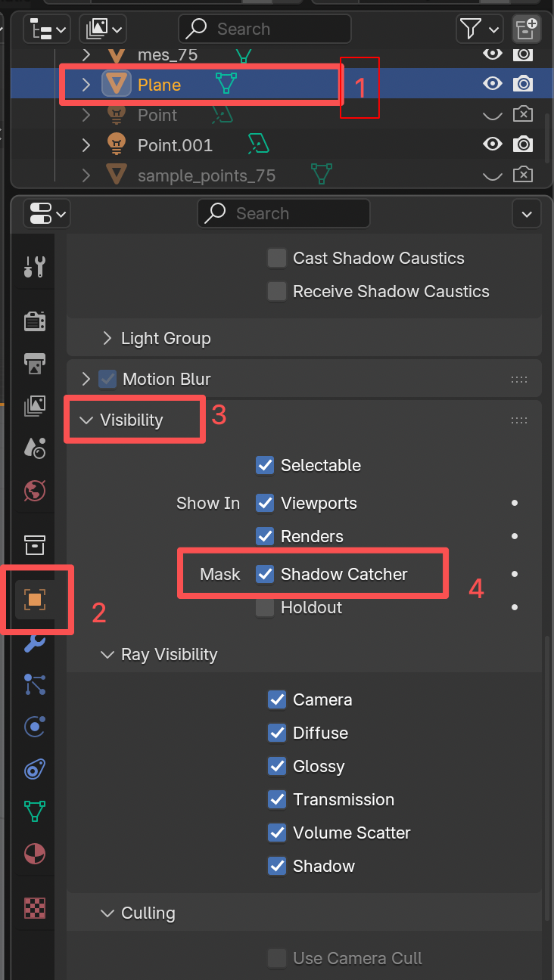Open the Tool properties tab icon
This screenshot has height=980, width=554.
[x=35, y=267]
